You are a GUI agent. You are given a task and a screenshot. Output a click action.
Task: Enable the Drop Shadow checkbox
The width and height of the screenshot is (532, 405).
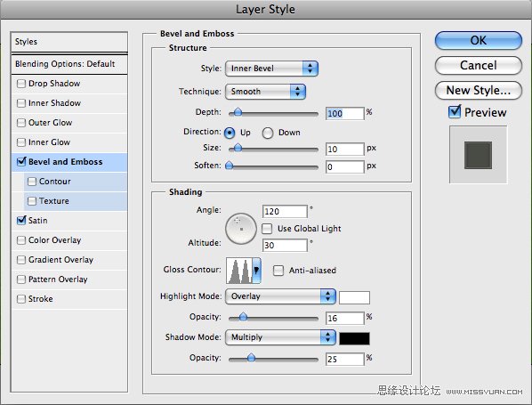(21, 84)
